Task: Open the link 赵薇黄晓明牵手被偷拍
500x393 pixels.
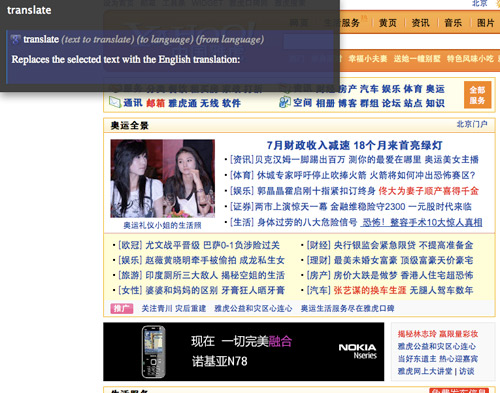Action: [x=191, y=260]
